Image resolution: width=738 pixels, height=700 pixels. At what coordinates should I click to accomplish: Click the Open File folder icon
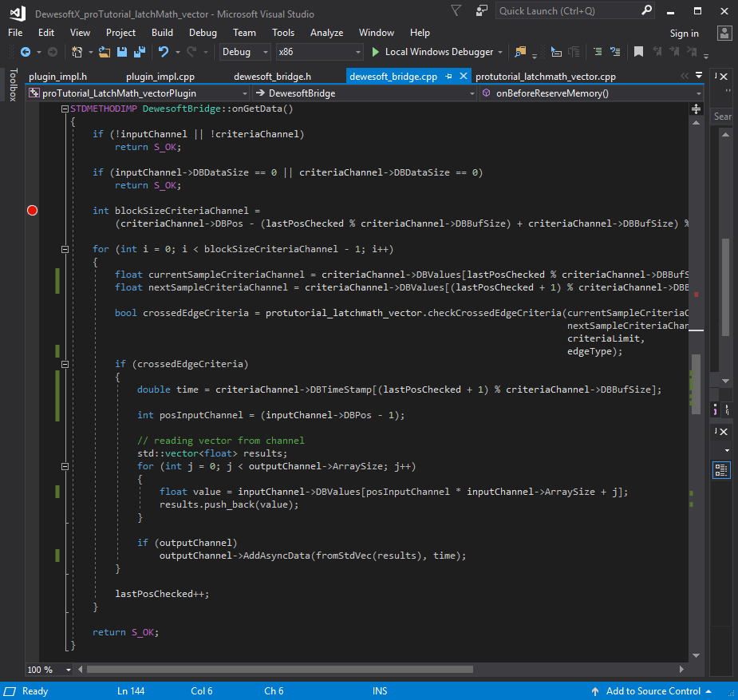(105, 52)
